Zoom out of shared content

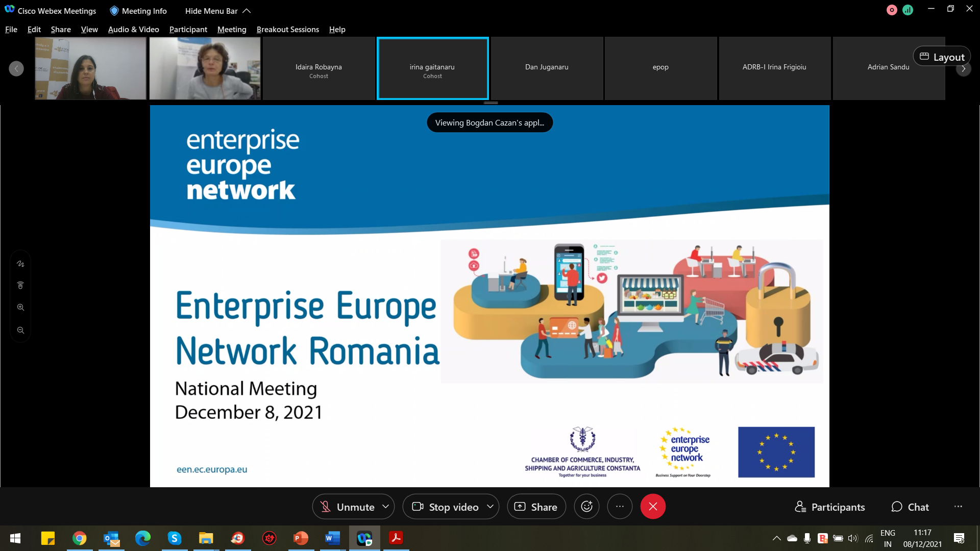[20, 330]
